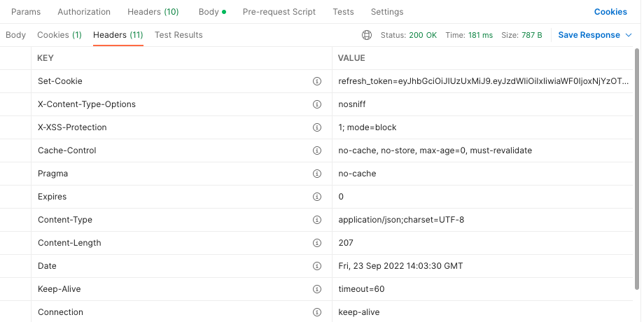644x322 pixels.
Task: Click the Cache-Control key name
Action: [67, 150]
